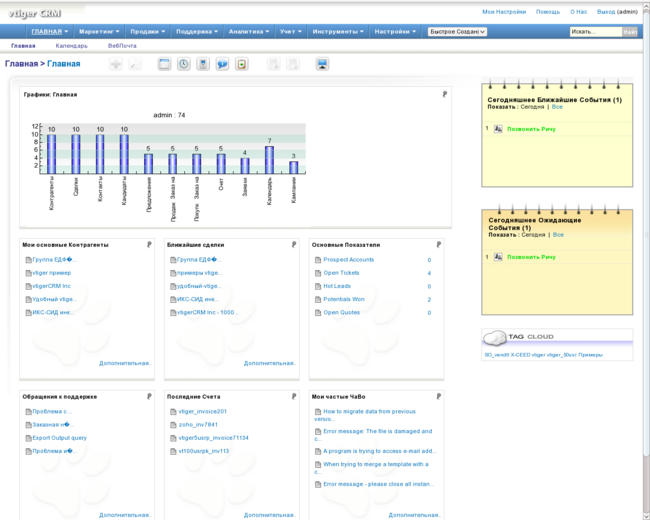The width and height of the screenshot is (650, 520).
Task: Click pin icon on Мои частые ЧаВо
Action: point(439,396)
